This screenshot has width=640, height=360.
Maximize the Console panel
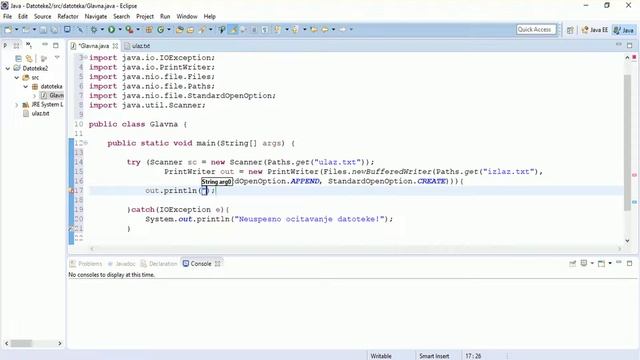click(x=629, y=264)
